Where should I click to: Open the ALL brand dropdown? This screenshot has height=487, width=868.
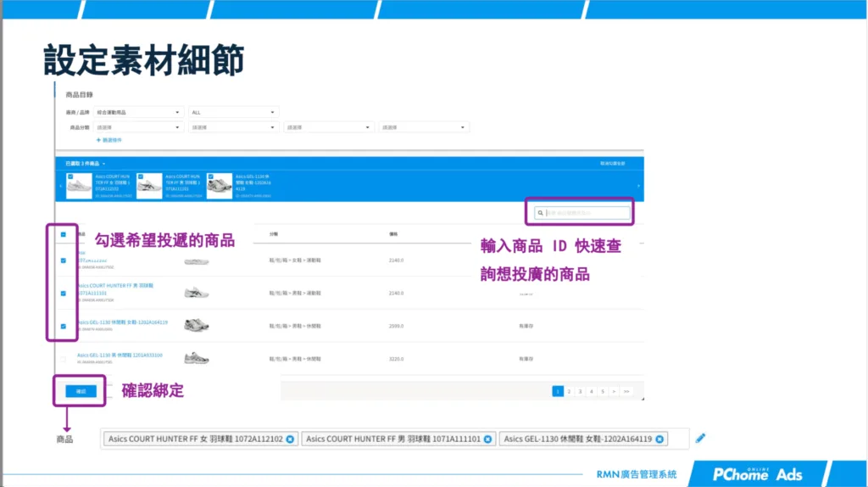(x=232, y=113)
